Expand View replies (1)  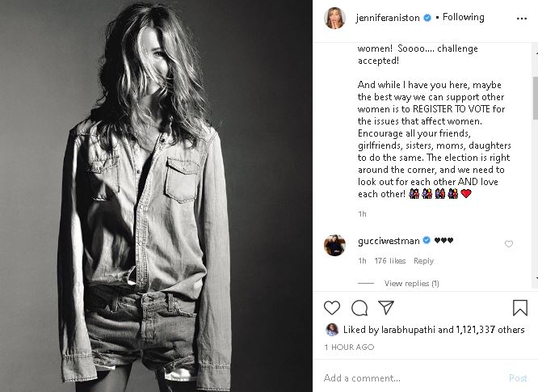tap(411, 284)
